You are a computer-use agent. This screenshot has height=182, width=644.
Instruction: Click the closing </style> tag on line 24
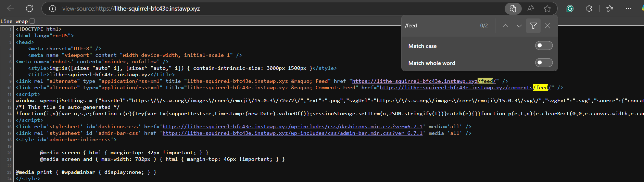[28, 179]
